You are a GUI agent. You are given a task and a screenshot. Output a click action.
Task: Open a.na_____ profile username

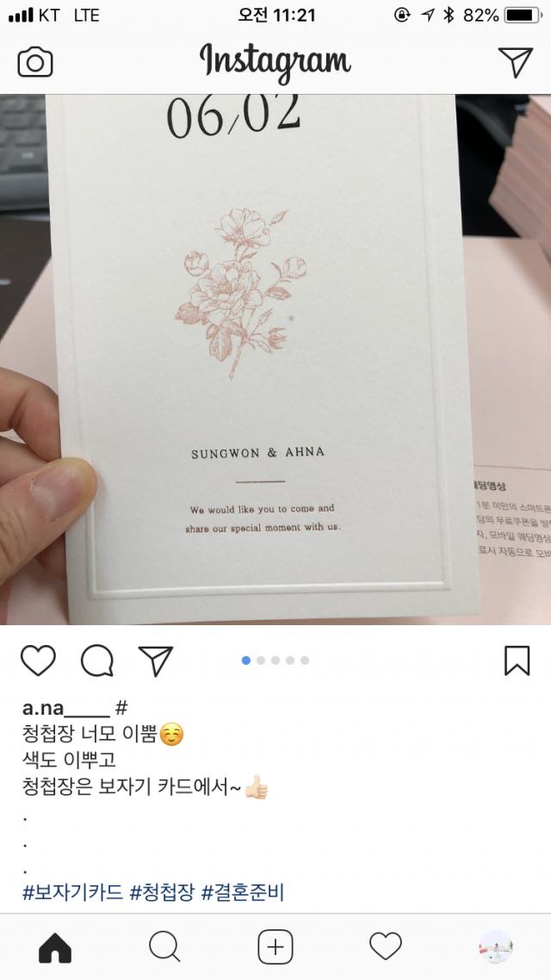pyautogui.click(x=66, y=708)
